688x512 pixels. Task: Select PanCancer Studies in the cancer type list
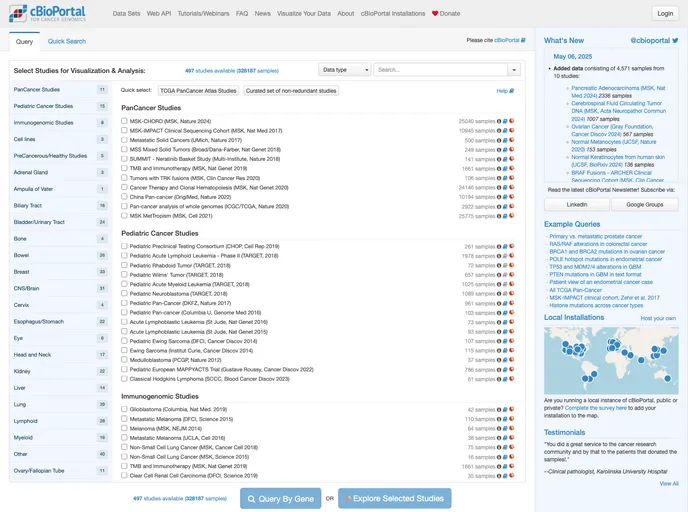[x=60, y=90]
